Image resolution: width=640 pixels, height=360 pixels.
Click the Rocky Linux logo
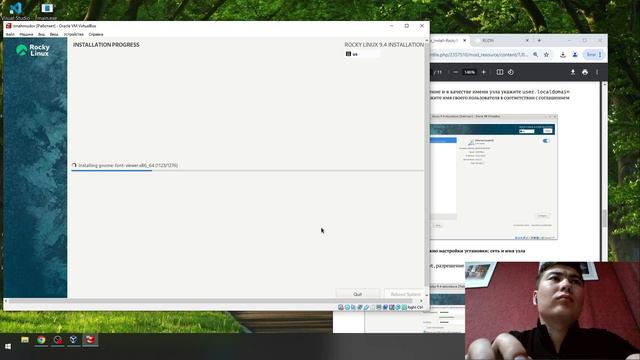(33, 50)
